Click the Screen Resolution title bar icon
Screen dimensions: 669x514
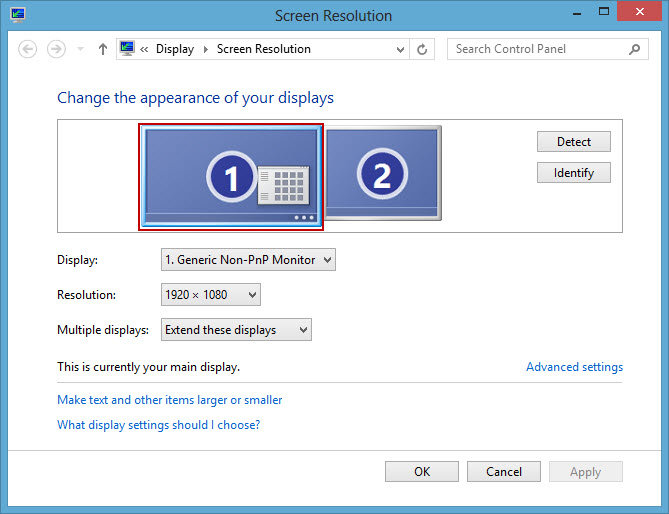[18, 15]
